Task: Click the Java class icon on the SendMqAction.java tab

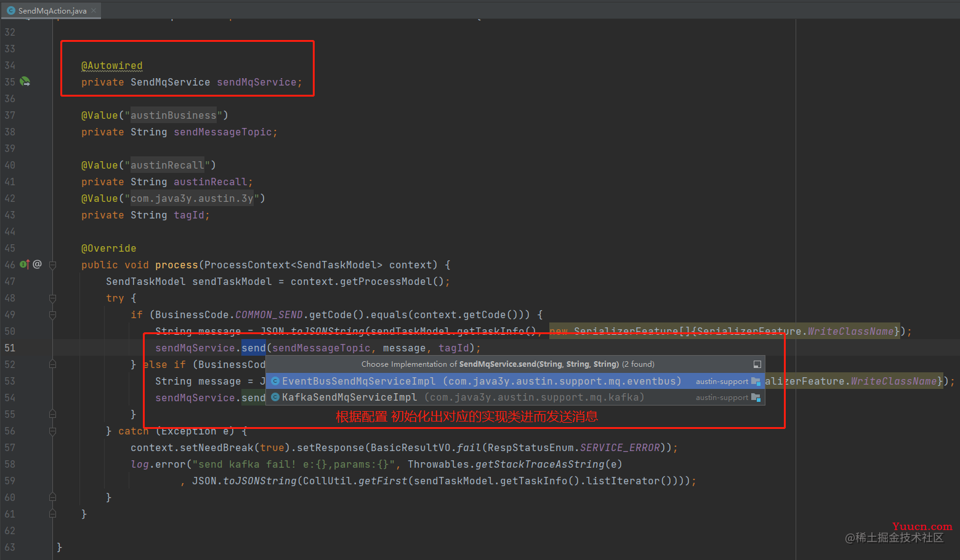Action: click(10, 10)
